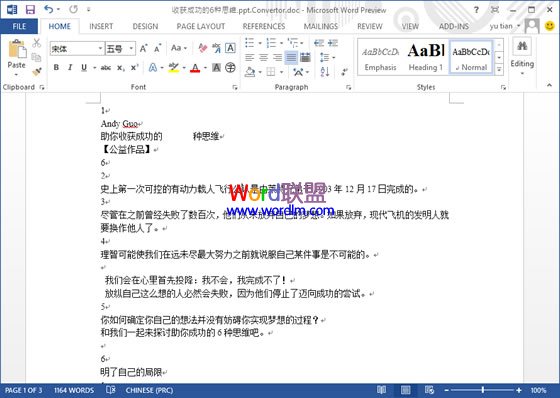Click the yellow text highlight color button

pyautogui.click(x=174, y=67)
